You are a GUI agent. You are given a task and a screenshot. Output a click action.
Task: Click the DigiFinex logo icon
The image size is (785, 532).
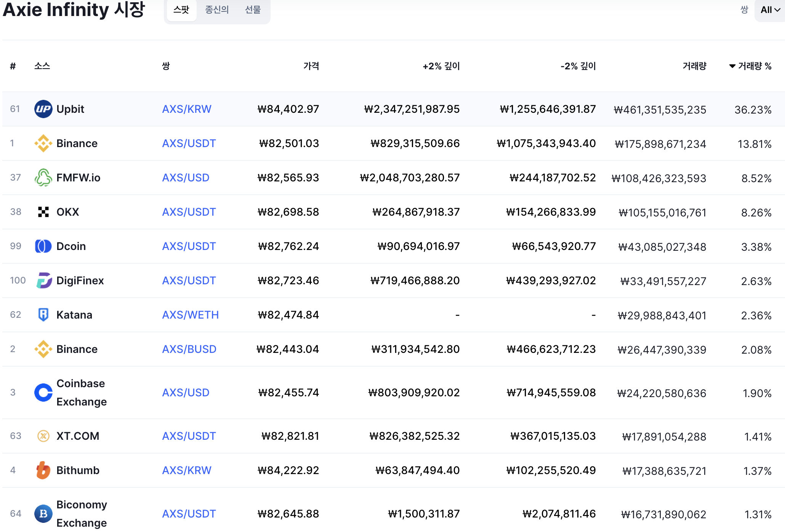coord(43,280)
